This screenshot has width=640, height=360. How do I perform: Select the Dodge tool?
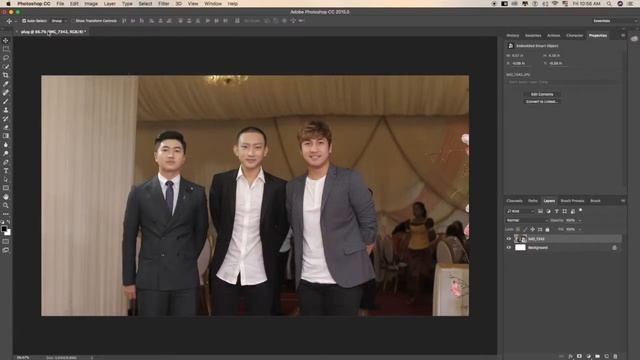click(x=6, y=153)
